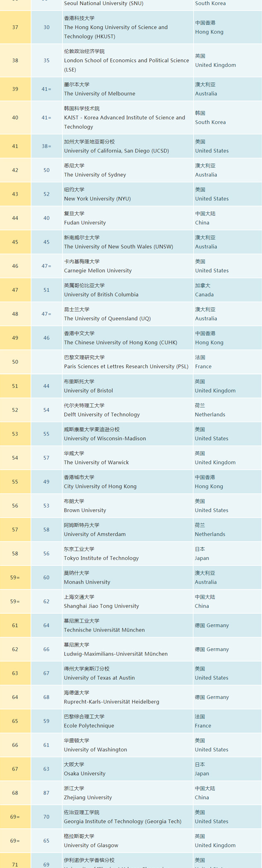262x868 pixels.
Task: Click 'University of Texas at Austin'
Action: 99,678
